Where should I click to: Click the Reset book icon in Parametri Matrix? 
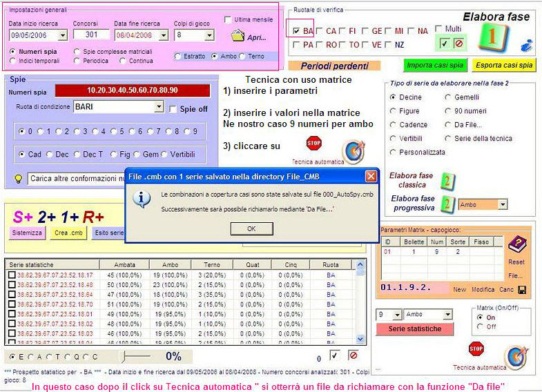tap(516, 244)
